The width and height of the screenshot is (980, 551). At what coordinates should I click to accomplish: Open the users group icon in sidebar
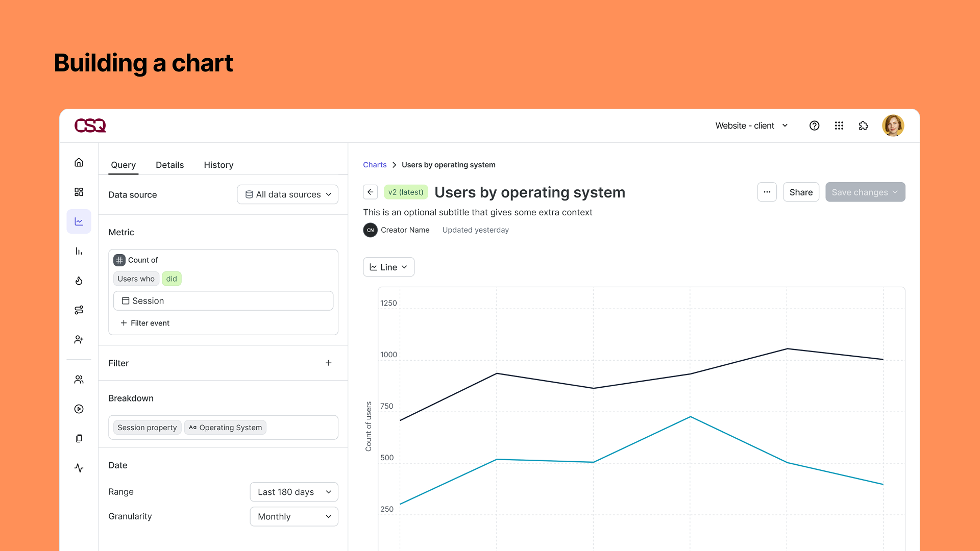79,380
